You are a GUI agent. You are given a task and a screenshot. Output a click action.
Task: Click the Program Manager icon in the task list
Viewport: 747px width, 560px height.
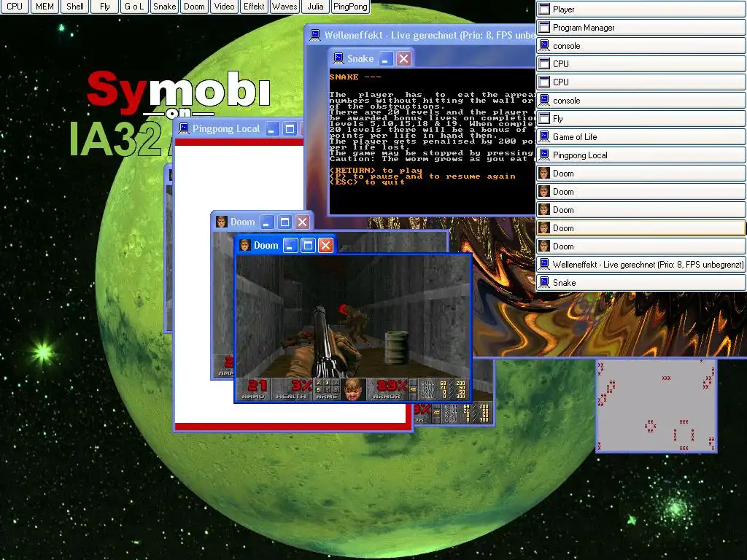tap(543, 28)
